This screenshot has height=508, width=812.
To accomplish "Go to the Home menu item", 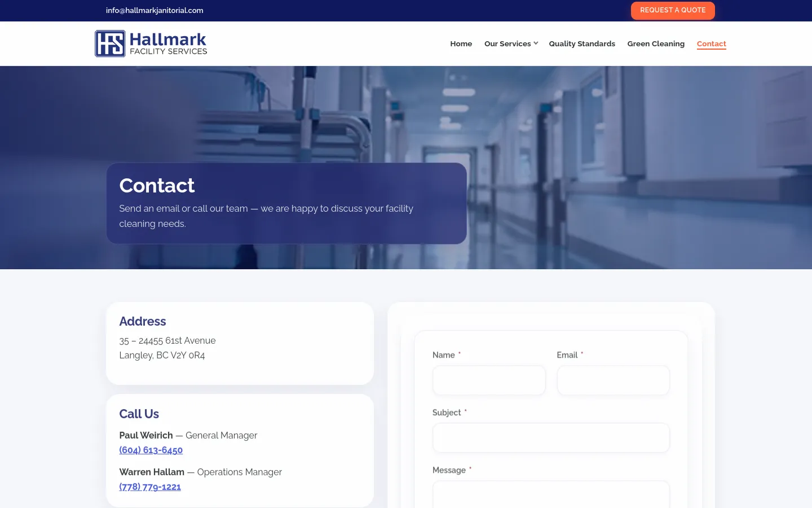I will click(461, 43).
